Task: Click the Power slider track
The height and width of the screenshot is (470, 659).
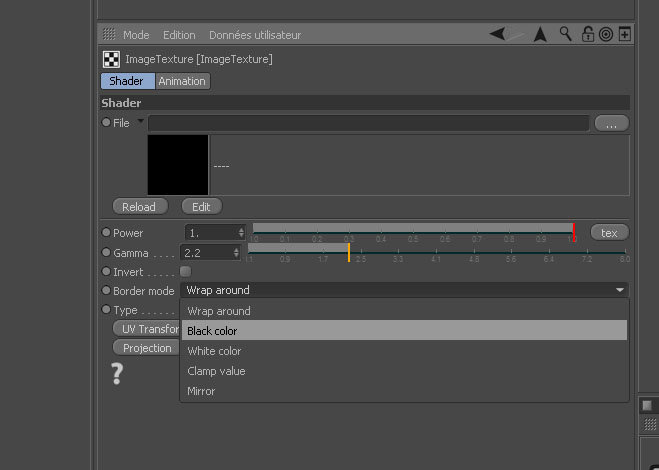Action: tap(414, 229)
